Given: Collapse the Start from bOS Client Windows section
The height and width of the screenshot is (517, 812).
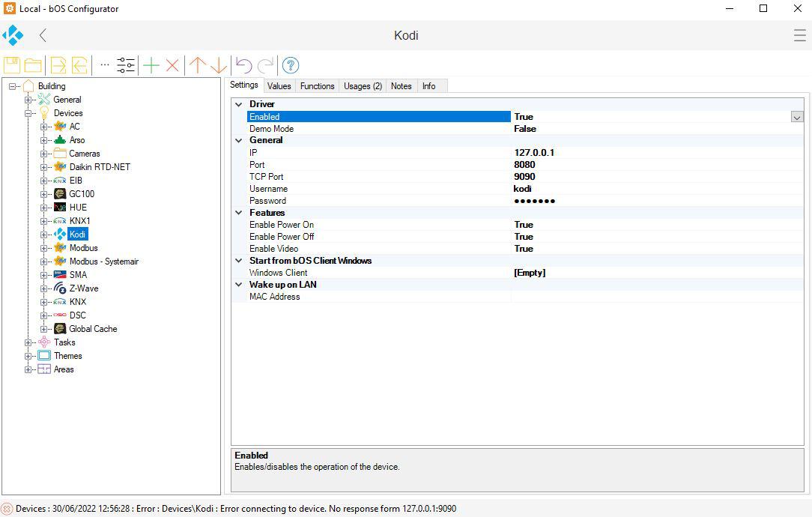Looking at the screenshot, I should [x=239, y=261].
